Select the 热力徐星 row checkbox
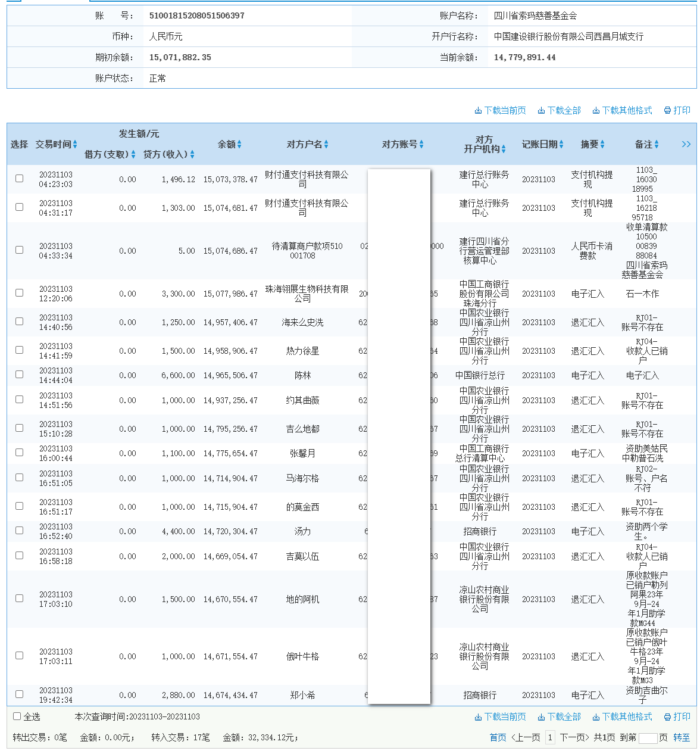This screenshot has width=700, height=751. coord(20,350)
